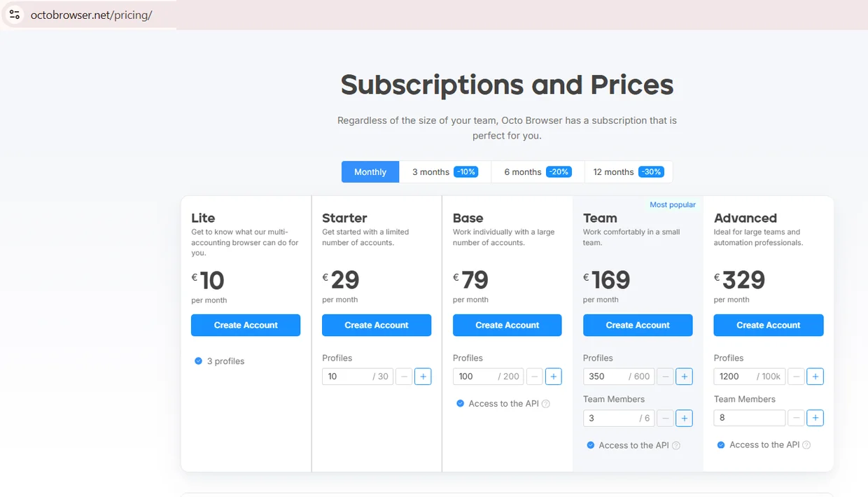Click the 3 profiles text in Lite
This screenshot has width=868, height=497.
(x=225, y=361)
